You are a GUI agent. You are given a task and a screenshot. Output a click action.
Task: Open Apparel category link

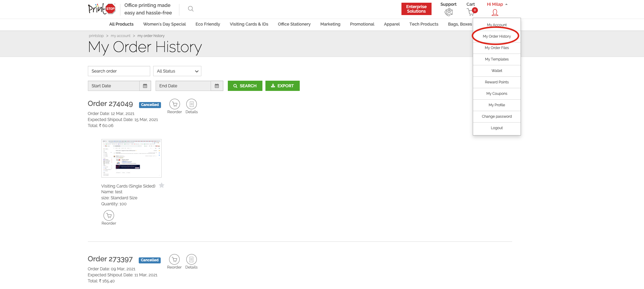click(x=392, y=24)
